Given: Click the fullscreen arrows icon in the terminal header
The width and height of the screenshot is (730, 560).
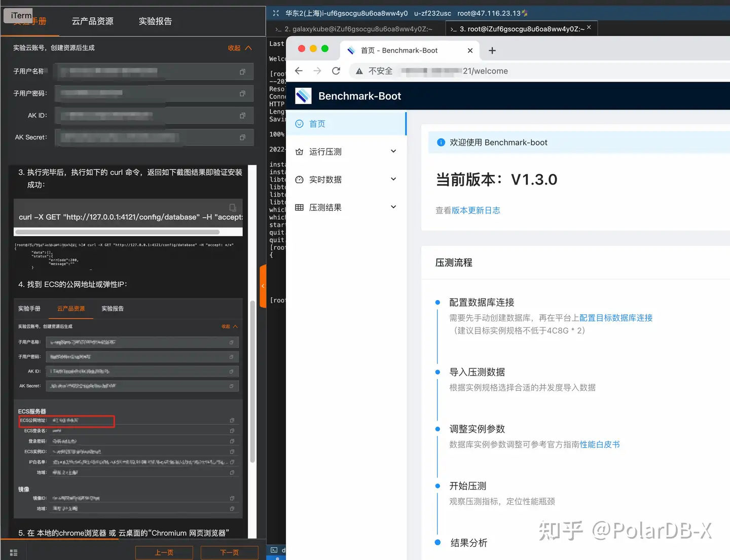Looking at the screenshot, I should pos(276,13).
